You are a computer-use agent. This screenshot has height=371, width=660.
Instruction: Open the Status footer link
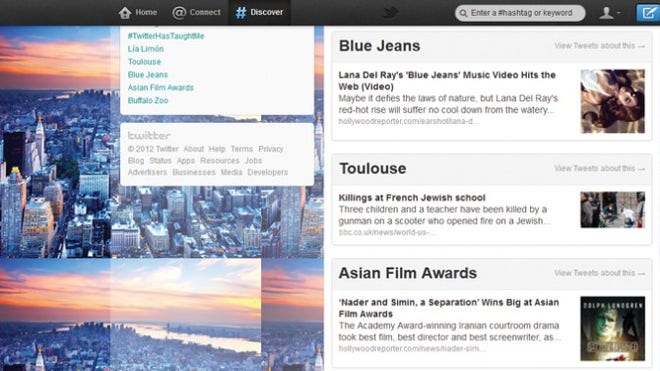(x=160, y=160)
